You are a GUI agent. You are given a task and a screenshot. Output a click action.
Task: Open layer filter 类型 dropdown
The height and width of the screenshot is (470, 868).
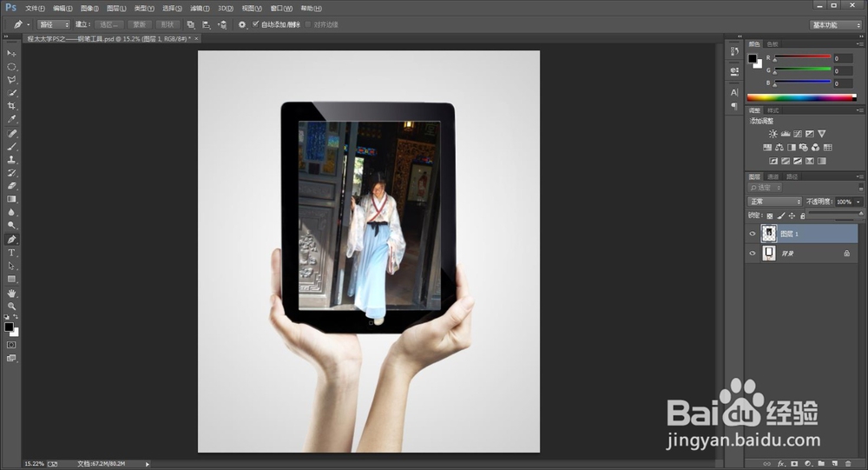point(765,188)
